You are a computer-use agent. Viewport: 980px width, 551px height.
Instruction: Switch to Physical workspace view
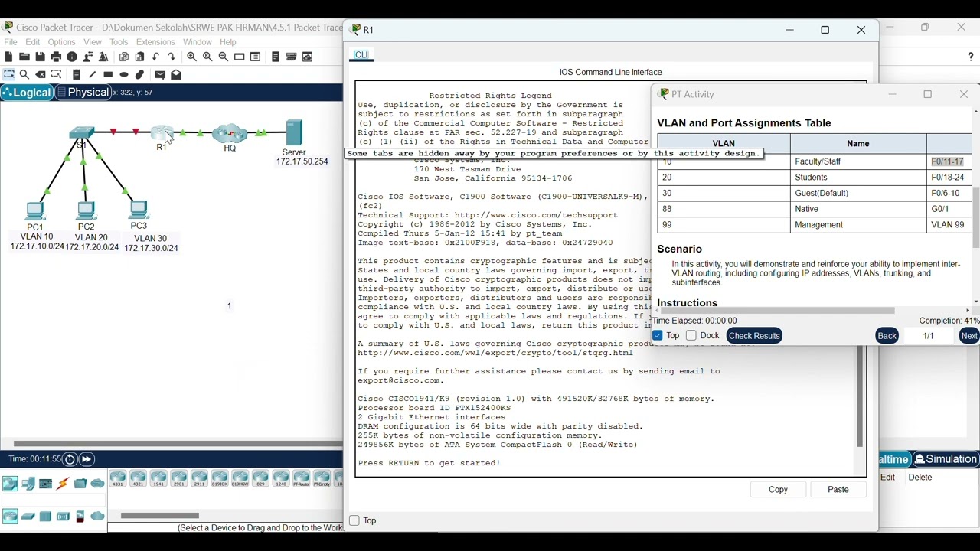pyautogui.click(x=83, y=93)
